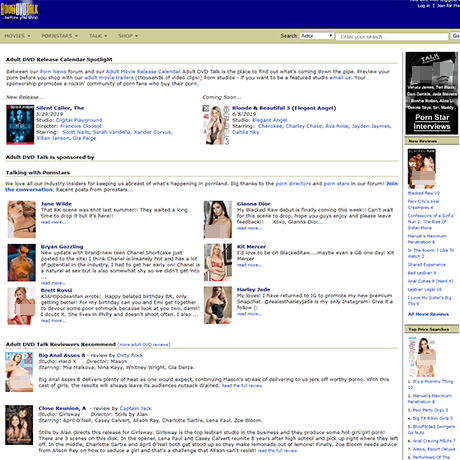Open the All Movie Reviews link

pos(428,314)
